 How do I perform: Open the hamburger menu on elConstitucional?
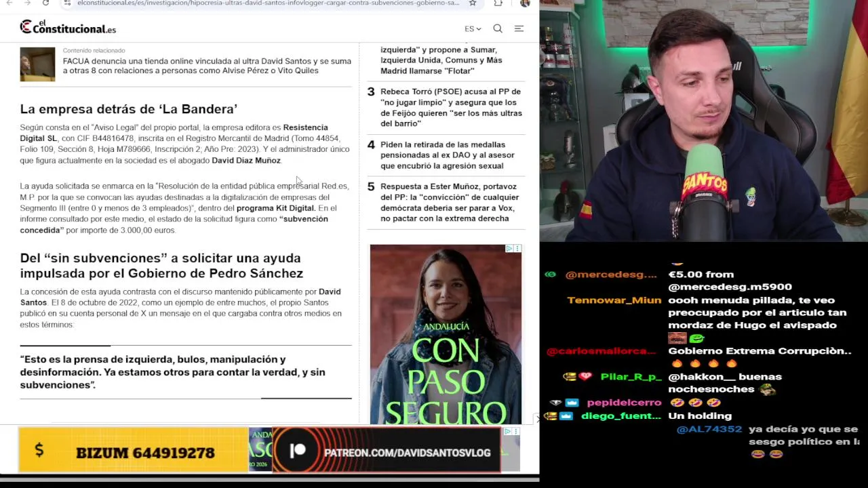click(x=519, y=28)
